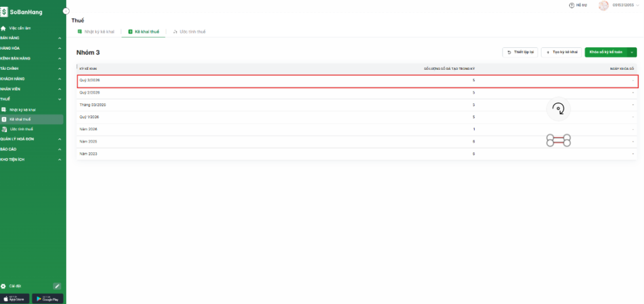Expand the BÁN HÀNG sidebar section

click(31, 38)
